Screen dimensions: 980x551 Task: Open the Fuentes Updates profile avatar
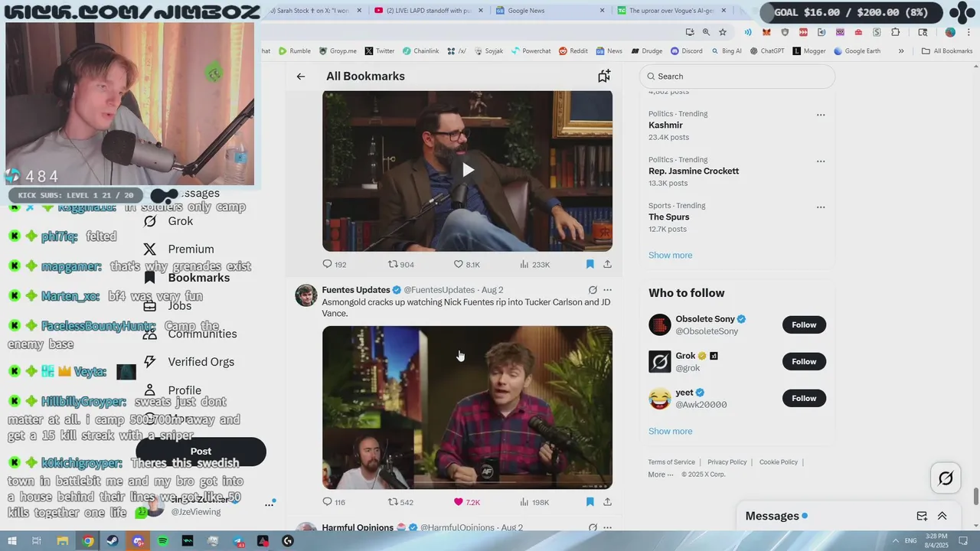coord(306,295)
